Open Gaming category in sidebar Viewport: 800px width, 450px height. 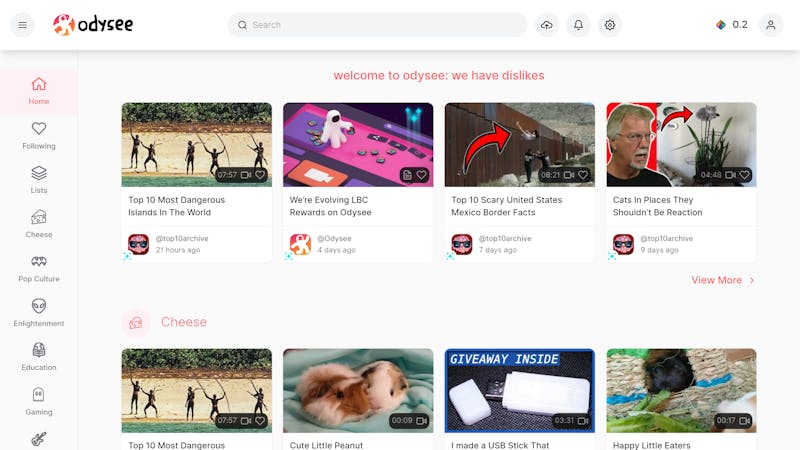pyautogui.click(x=39, y=402)
